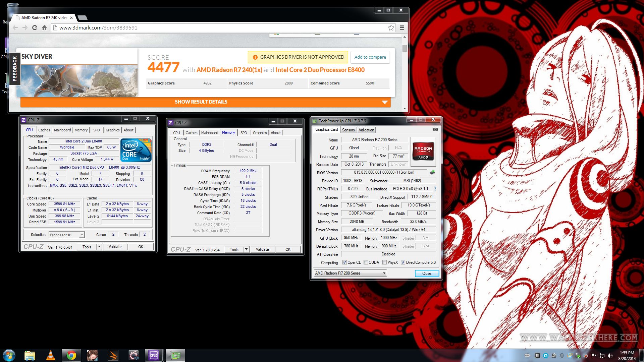The image size is (644, 362).
Task: Click the Radeon Graphics logo in GPU-Z
Action: 423,152
